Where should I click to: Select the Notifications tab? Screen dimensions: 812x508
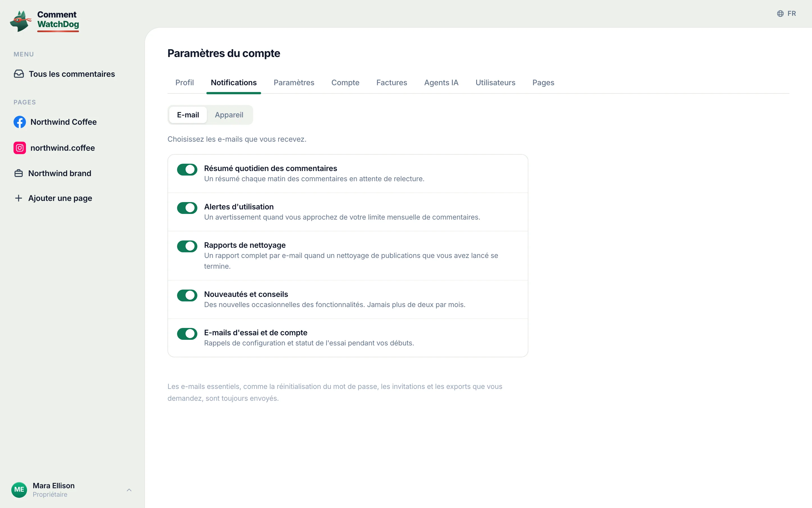click(233, 83)
